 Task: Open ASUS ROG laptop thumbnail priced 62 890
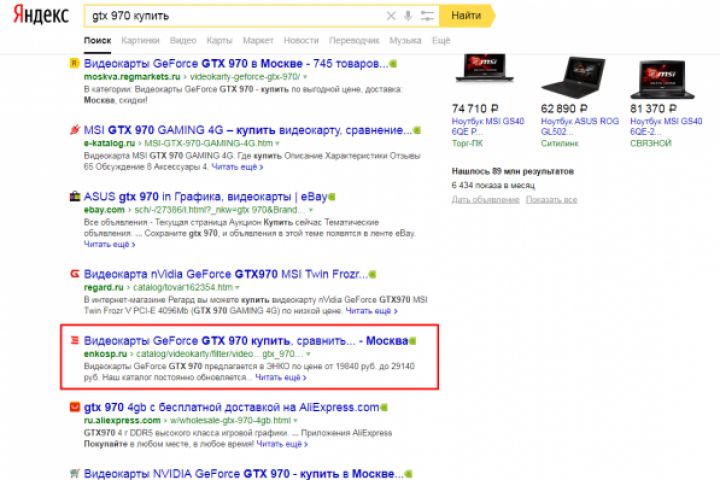[x=574, y=76]
